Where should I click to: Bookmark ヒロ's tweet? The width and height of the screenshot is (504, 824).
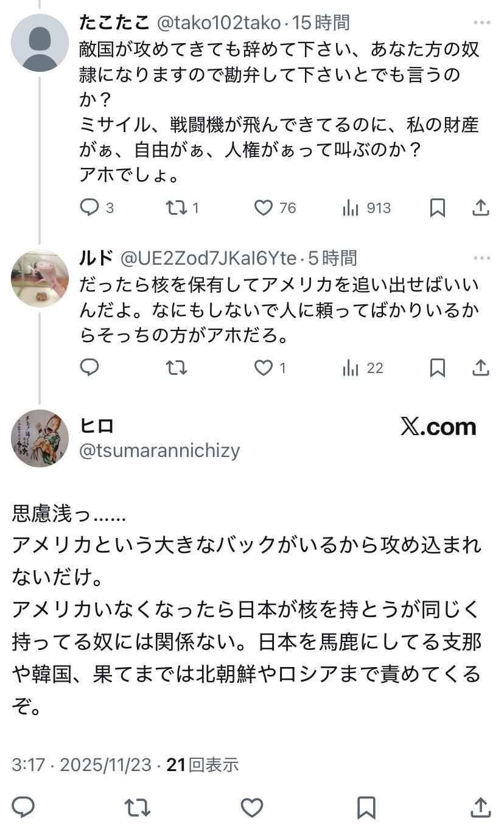(365, 808)
